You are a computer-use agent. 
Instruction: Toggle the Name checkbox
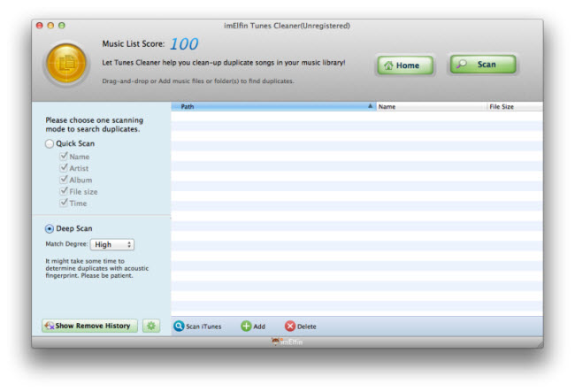point(64,157)
